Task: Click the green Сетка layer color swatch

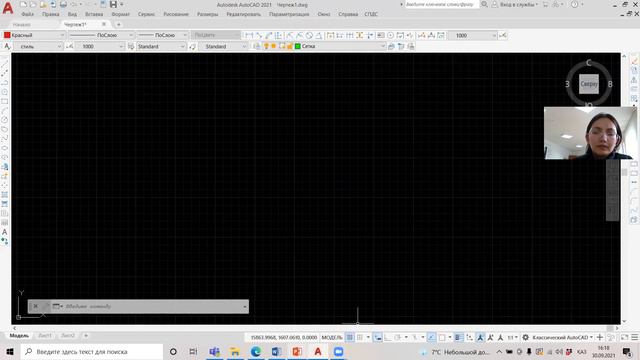Action: coord(298,46)
